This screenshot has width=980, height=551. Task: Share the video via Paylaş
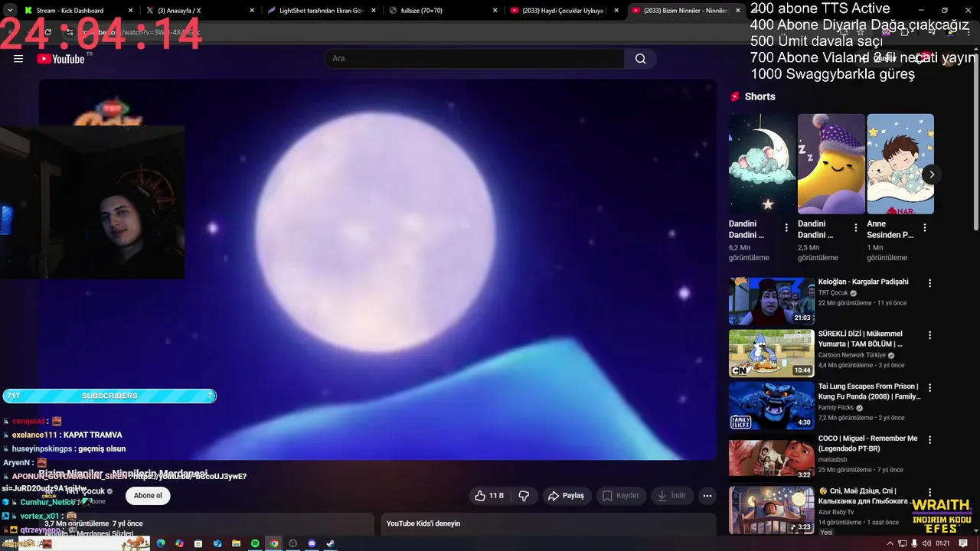coord(566,496)
